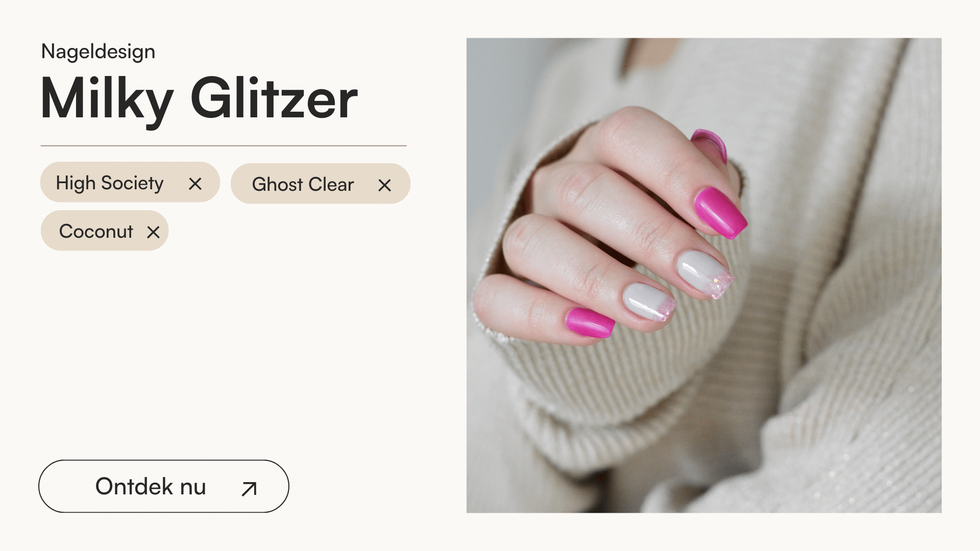Click the pink thumb nail at top
The height and width of the screenshot is (551, 980).
tap(710, 144)
